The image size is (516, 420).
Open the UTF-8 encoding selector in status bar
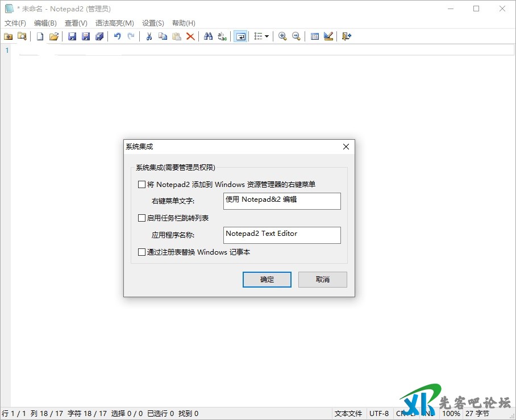point(379,414)
